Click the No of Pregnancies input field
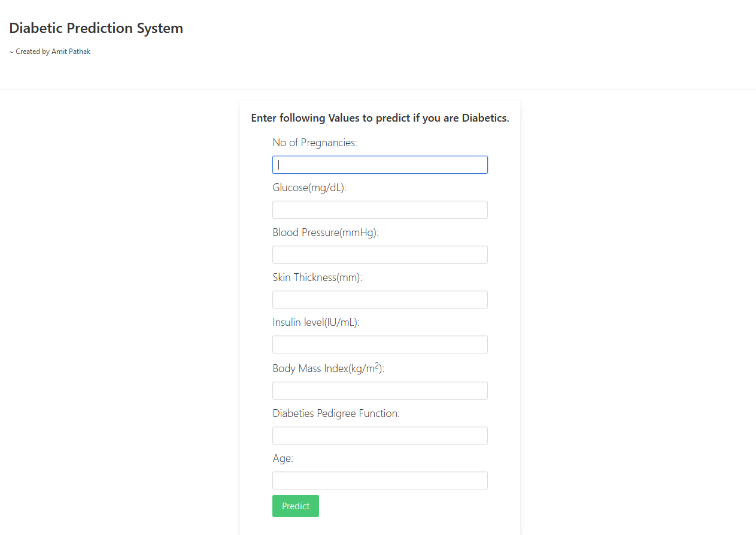The height and width of the screenshot is (535, 756). pos(379,165)
